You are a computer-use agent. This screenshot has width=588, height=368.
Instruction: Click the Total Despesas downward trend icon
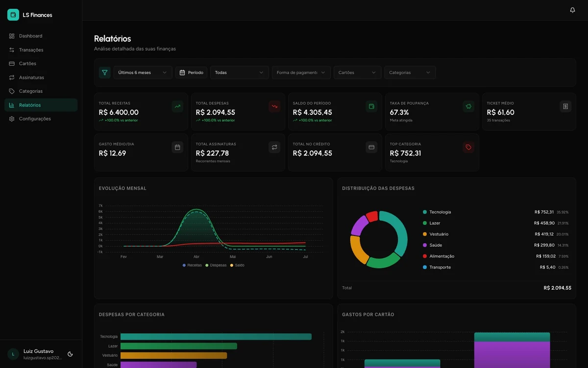pyautogui.click(x=274, y=106)
